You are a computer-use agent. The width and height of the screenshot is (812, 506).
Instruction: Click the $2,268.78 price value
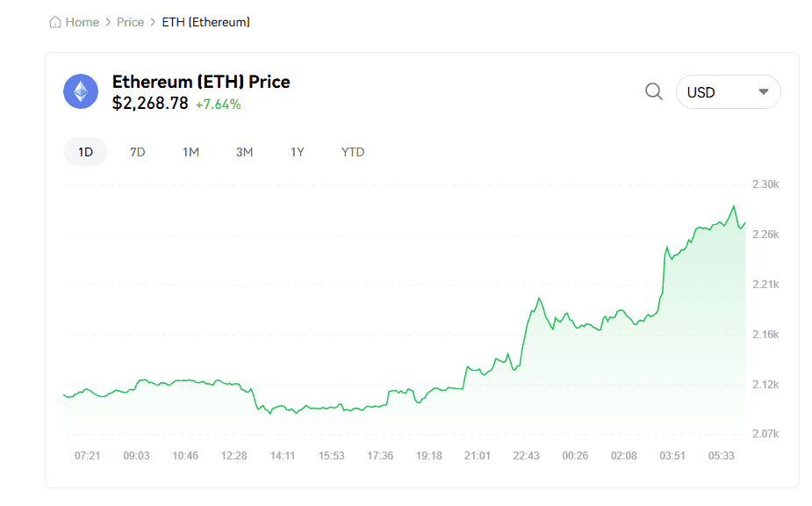click(150, 104)
